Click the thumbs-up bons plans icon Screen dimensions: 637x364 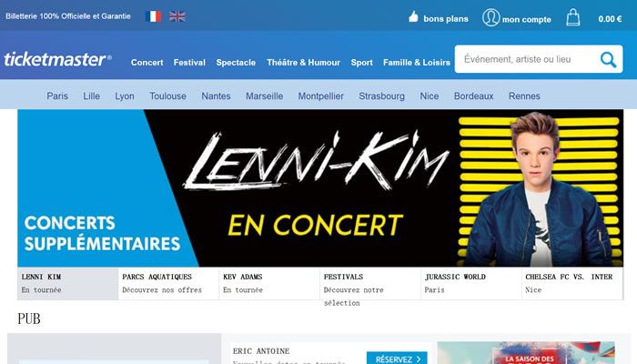coord(413,17)
